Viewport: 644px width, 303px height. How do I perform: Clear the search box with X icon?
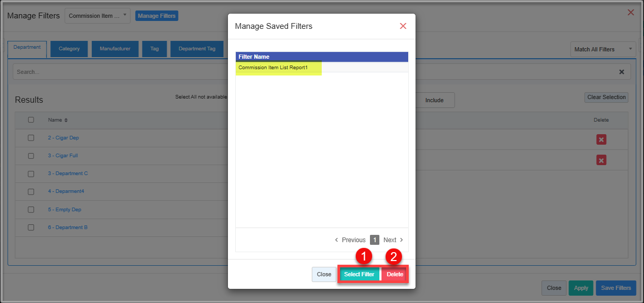(621, 72)
